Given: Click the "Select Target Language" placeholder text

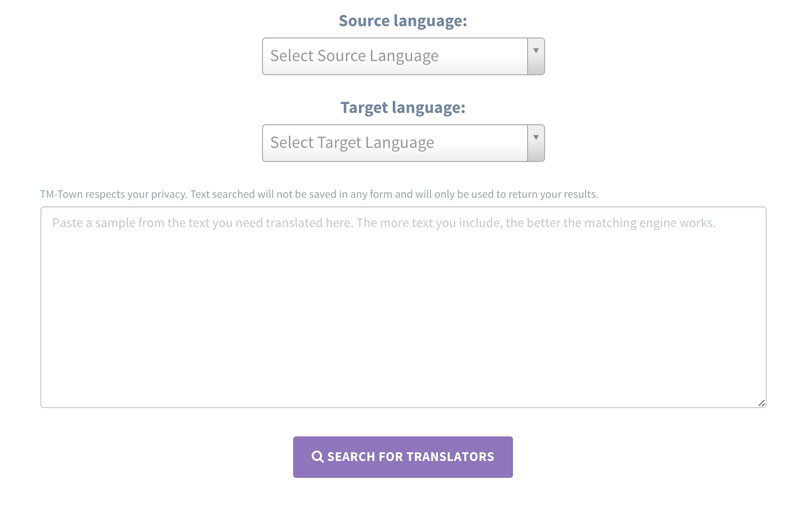Looking at the screenshot, I should pos(352,143).
